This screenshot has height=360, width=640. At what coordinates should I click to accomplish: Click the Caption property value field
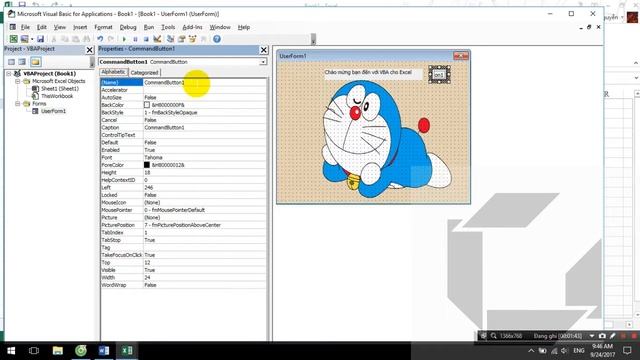(205, 127)
